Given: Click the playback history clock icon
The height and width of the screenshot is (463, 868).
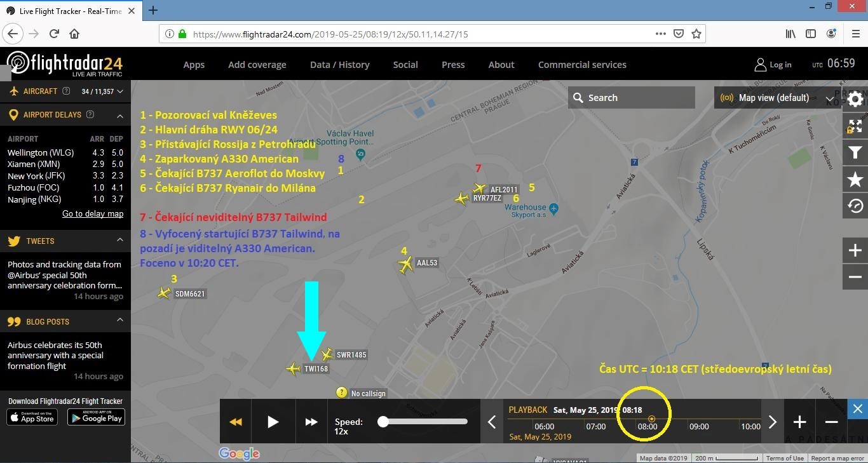Looking at the screenshot, I should tap(855, 206).
